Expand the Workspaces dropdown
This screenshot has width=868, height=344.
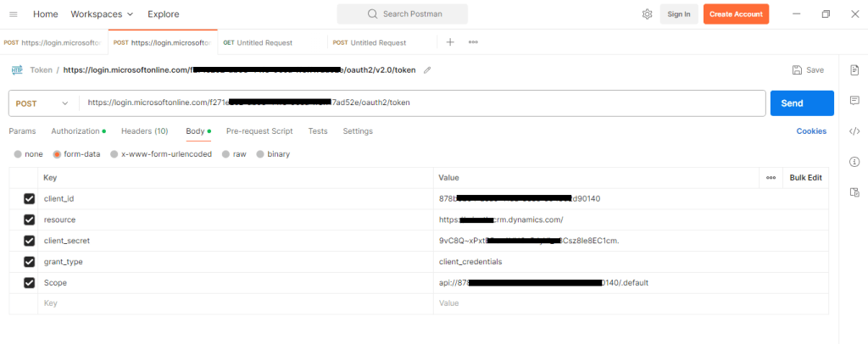102,14
